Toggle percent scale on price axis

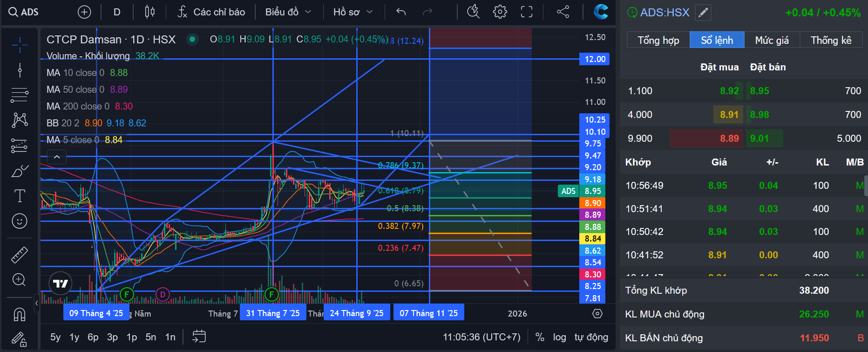click(x=540, y=337)
